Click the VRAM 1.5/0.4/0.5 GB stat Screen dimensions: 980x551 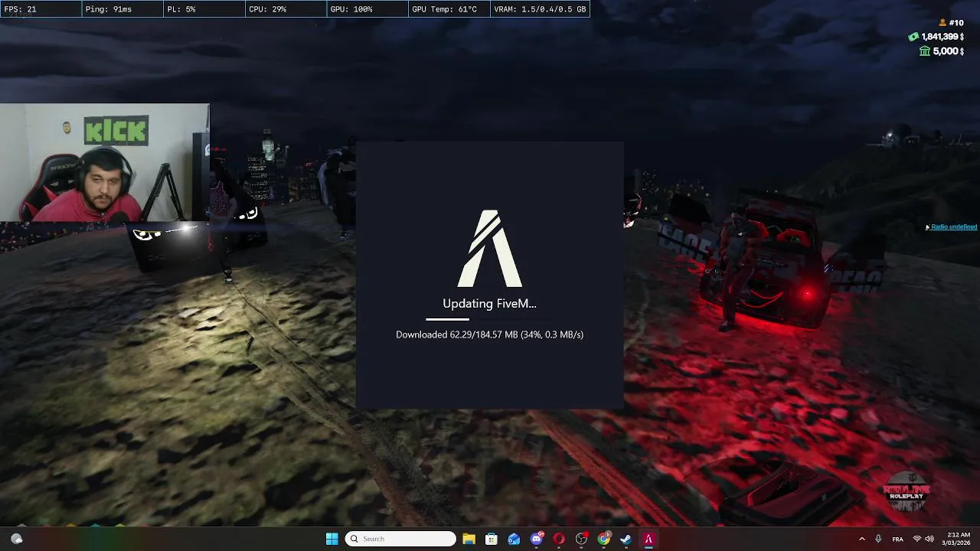pyautogui.click(x=540, y=9)
